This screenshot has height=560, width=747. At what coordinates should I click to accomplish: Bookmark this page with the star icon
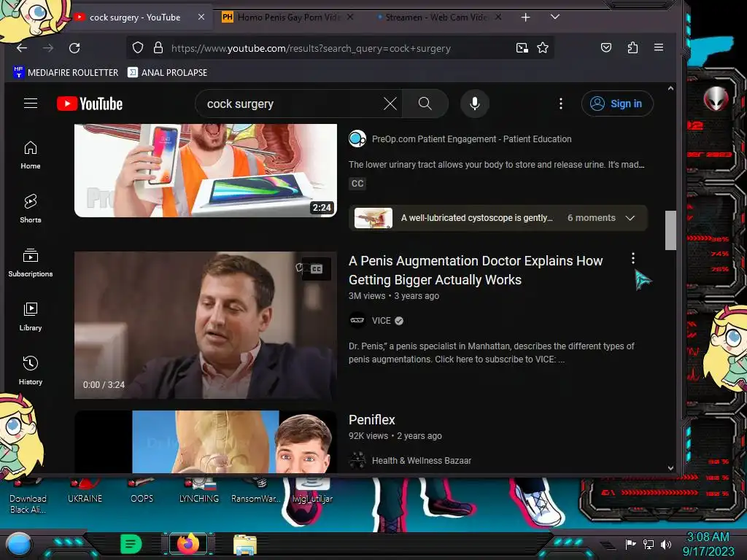pyautogui.click(x=543, y=47)
